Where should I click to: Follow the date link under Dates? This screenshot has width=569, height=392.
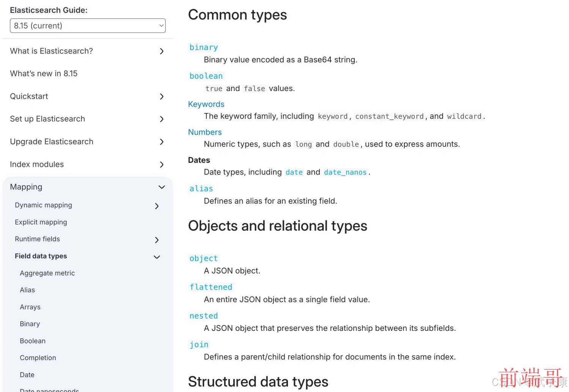[x=294, y=172]
